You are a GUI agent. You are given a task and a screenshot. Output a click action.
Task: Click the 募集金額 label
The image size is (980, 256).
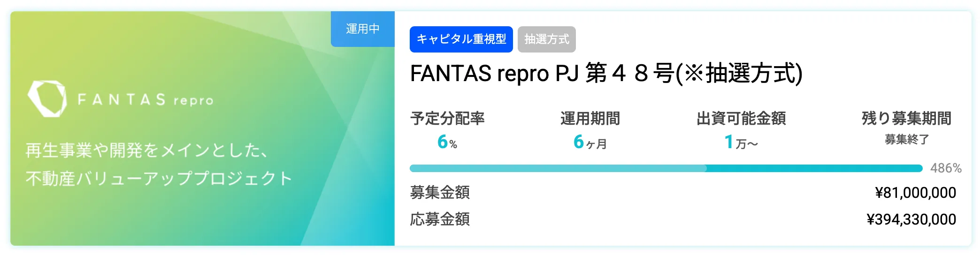(x=440, y=193)
